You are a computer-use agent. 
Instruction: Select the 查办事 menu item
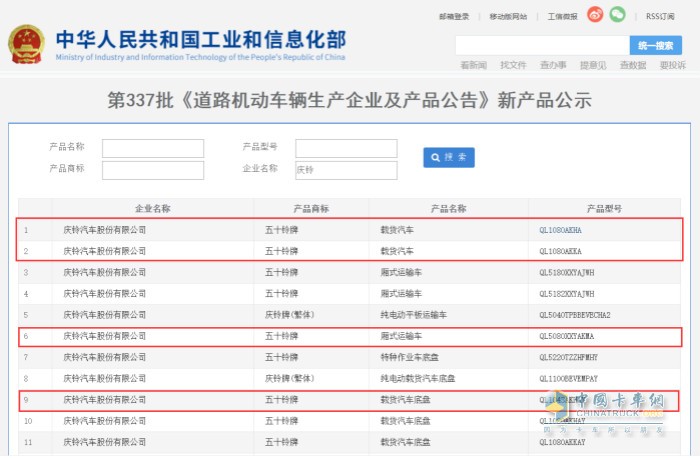pos(553,65)
